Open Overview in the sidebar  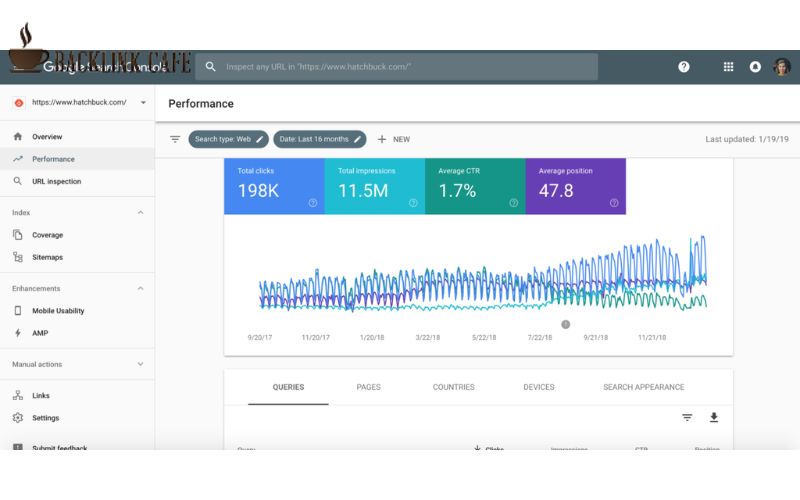pos(78,136)
